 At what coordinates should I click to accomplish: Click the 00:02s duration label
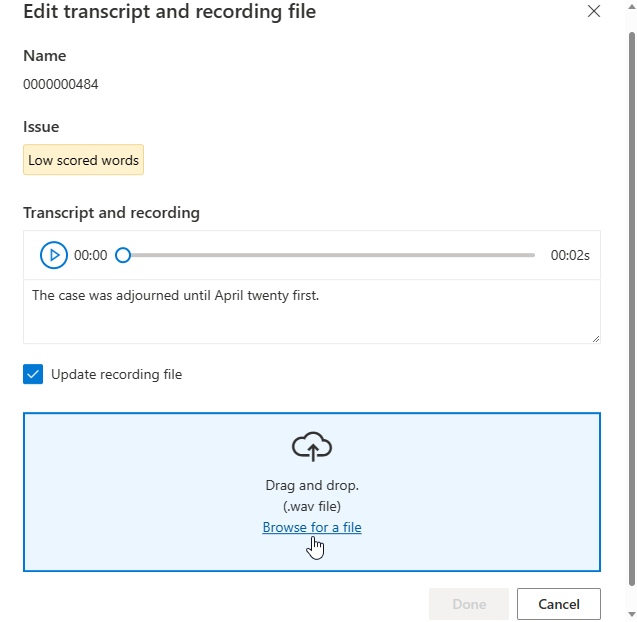coord(570,256)
